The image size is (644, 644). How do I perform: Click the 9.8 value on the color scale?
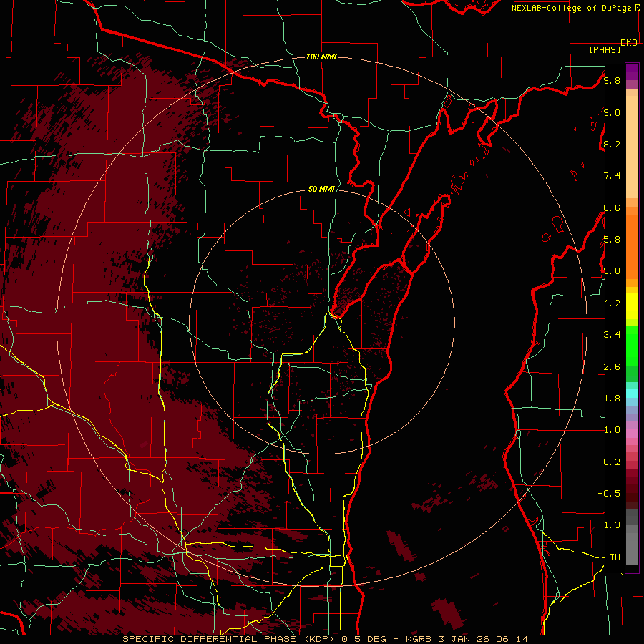612,80
